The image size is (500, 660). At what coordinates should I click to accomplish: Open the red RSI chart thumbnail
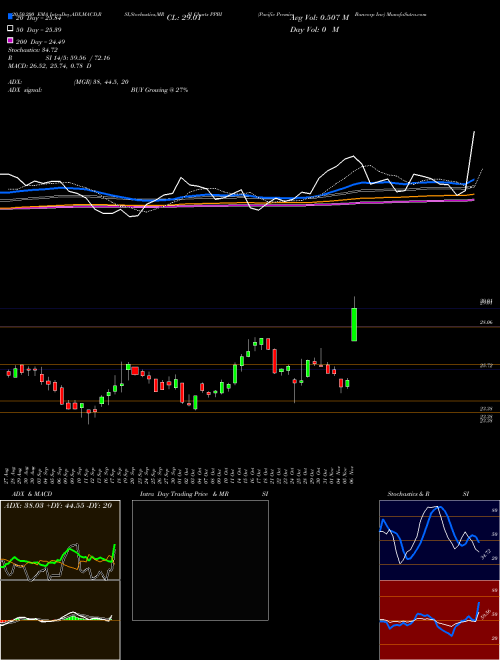point(439,620)
